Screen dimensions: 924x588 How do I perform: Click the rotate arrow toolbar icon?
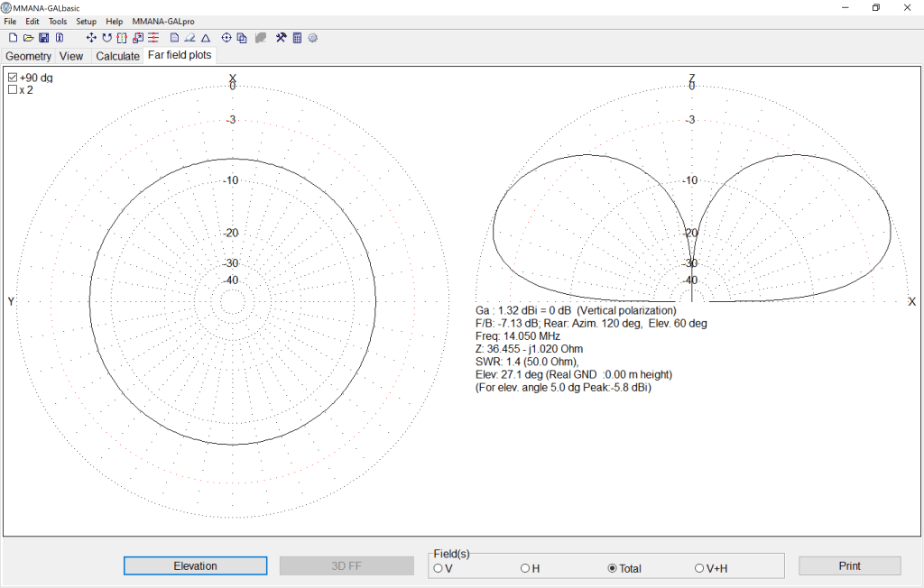(x=106, y=38)
